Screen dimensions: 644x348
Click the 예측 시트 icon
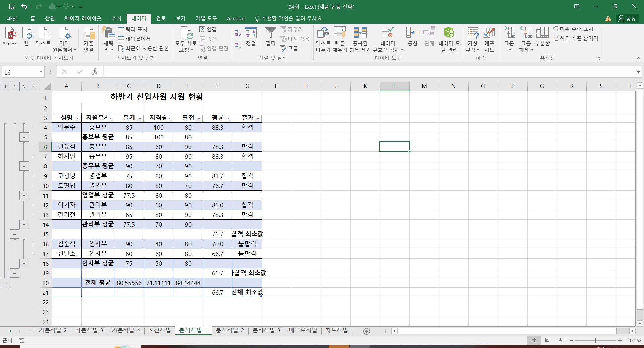[489, 33]
